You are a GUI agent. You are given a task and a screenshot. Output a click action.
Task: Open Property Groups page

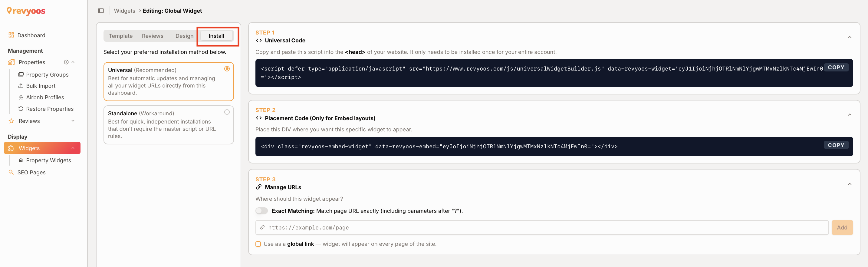click(47, 74)
